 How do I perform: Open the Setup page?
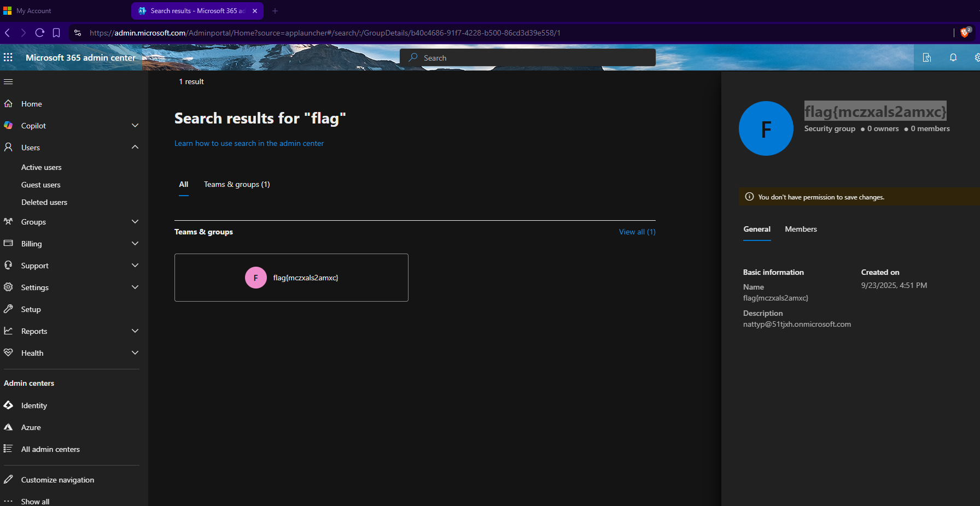[31, 309]
